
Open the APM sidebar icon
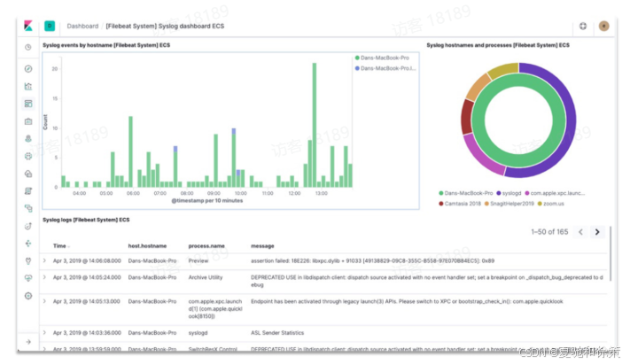coord(28,208)
